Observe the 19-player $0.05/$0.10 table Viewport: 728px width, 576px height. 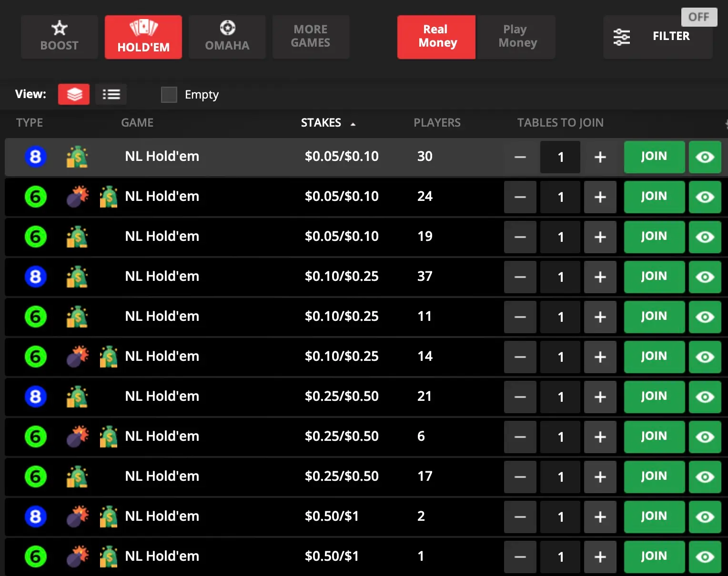pyautogui.click(x=705, y=237)
